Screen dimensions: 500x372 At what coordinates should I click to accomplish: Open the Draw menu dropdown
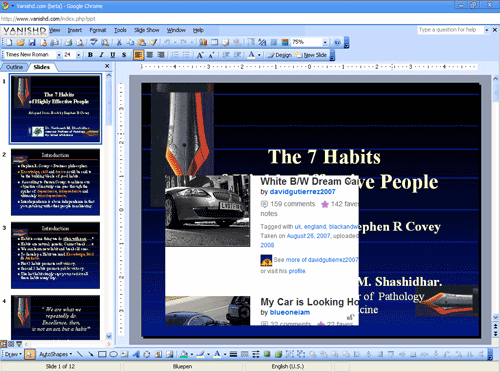tap(13, 354)
